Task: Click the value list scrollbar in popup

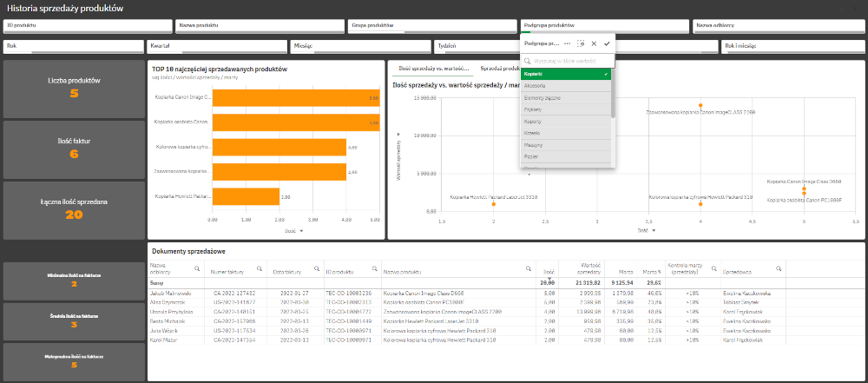Action: (x=613, y=93)
